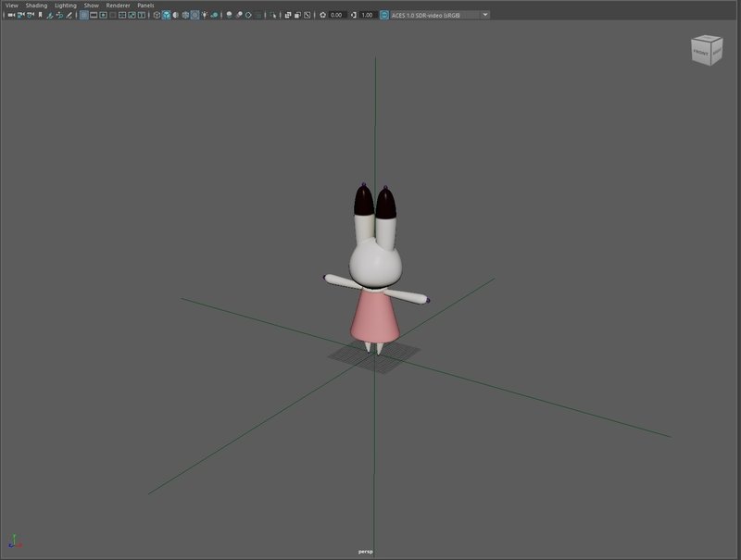Open Camera Attributes from the toolbar

(31, 15)
